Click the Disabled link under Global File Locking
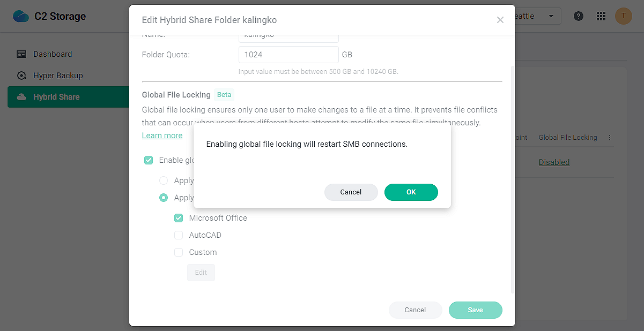The image size is (644, 331). pyautogui.click(x=554, y=162)
